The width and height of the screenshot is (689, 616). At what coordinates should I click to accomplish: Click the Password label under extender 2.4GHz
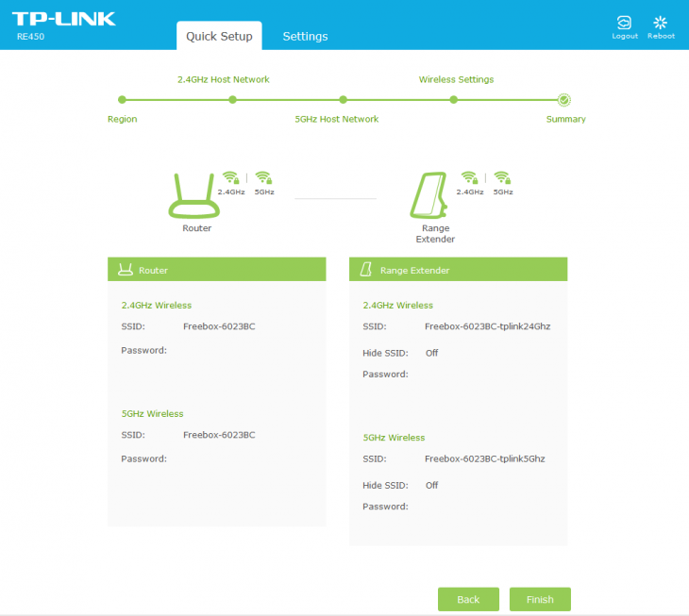click(x=385, y=375)
